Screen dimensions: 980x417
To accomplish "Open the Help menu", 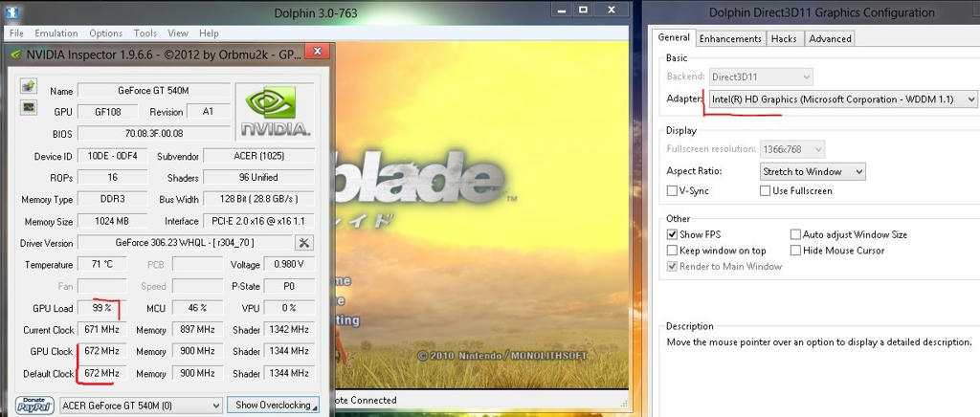I will point(209,33).
